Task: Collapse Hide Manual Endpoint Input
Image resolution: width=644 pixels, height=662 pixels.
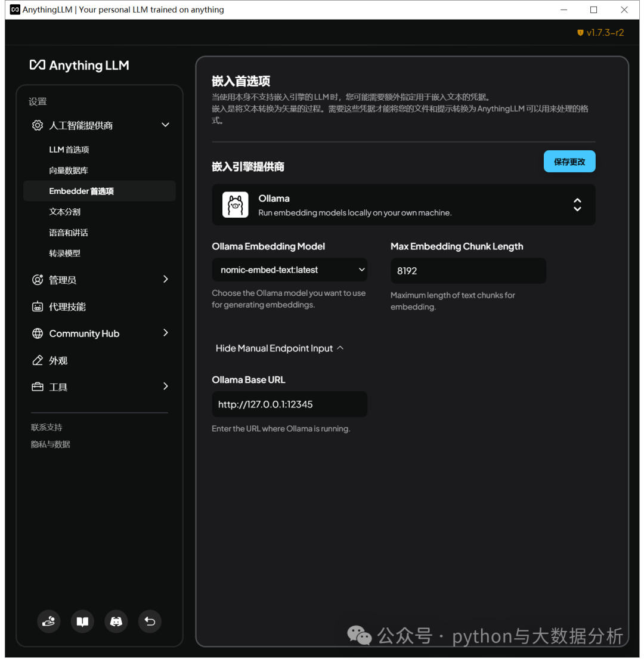Action: click(280, 348)
